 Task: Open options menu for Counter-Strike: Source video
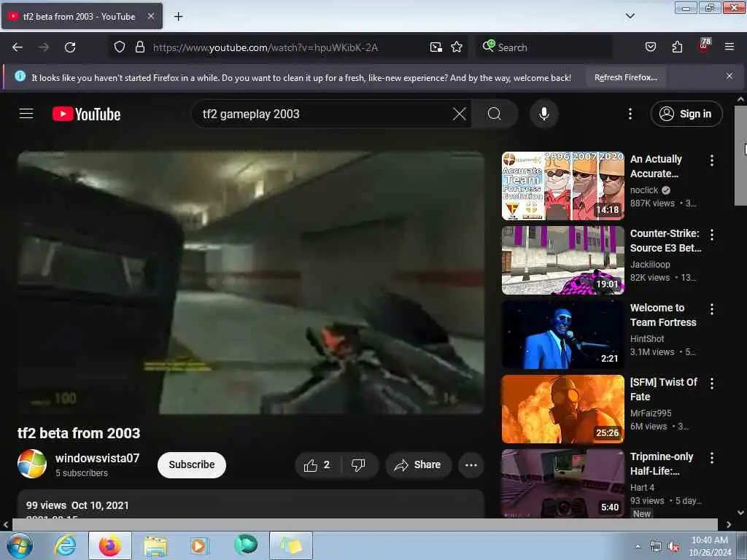[712, 235]
